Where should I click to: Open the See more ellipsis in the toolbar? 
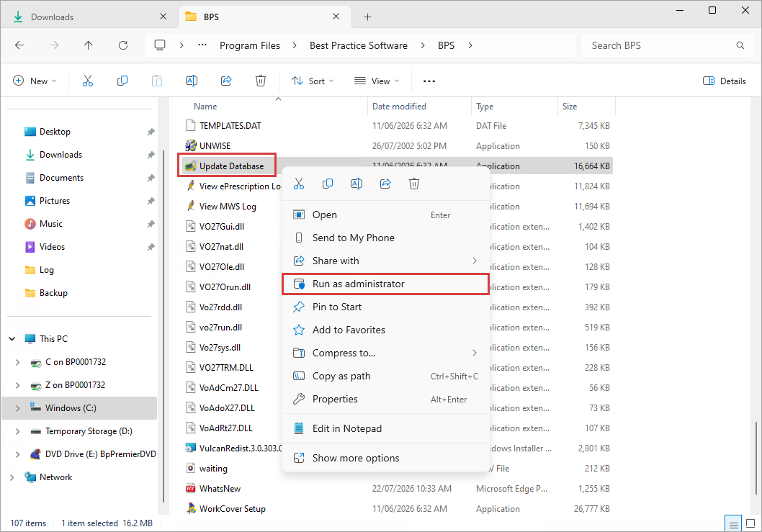coord(429,81)
